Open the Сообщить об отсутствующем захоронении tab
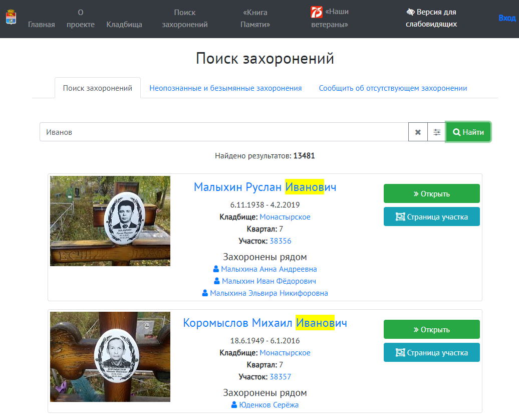 (x=393, y=88)
